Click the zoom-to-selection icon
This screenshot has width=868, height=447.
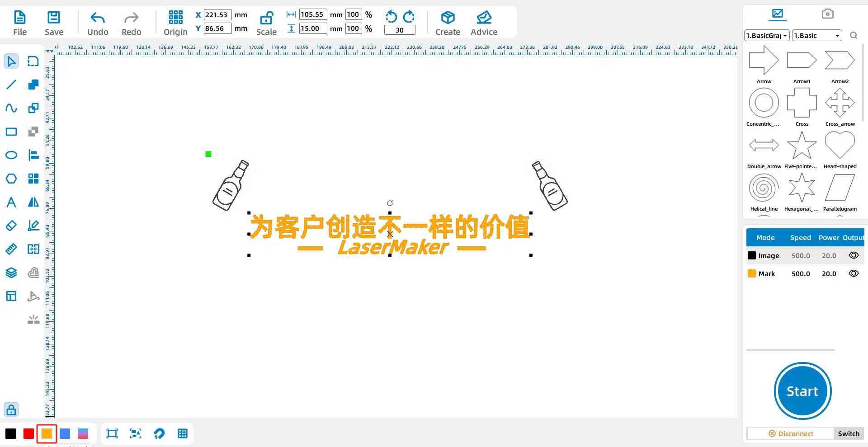[136, 434]
